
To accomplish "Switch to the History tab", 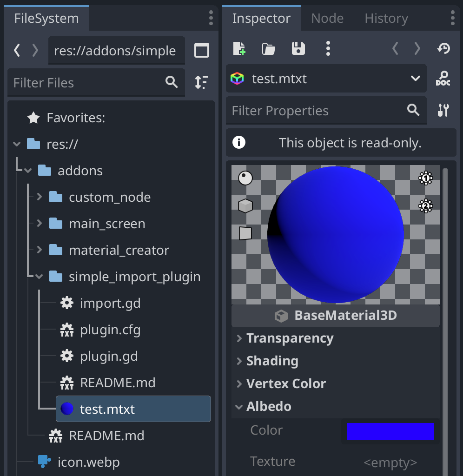I will point(386,18).
